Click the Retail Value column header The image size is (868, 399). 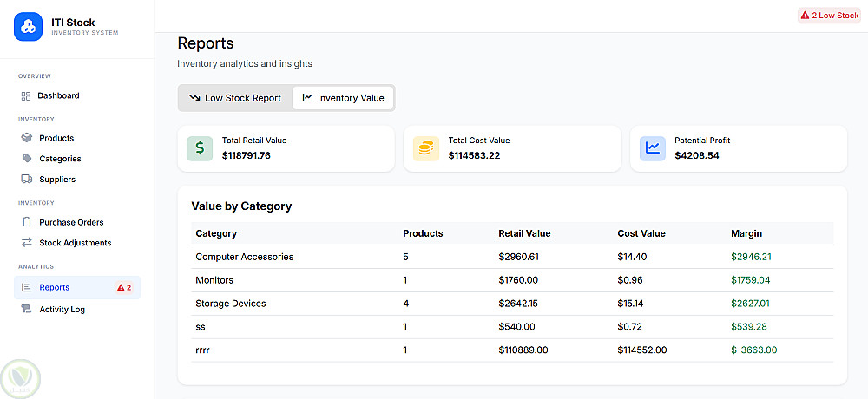524,233
